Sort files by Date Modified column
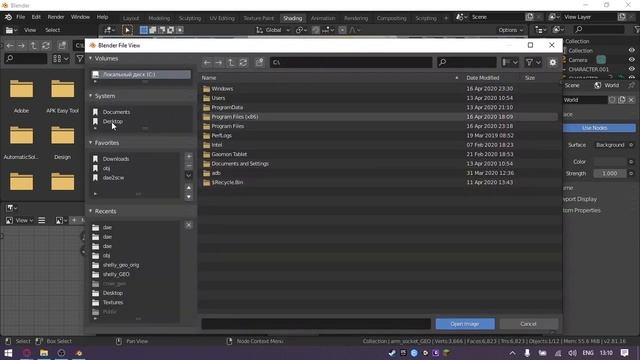 coord(483,78)
